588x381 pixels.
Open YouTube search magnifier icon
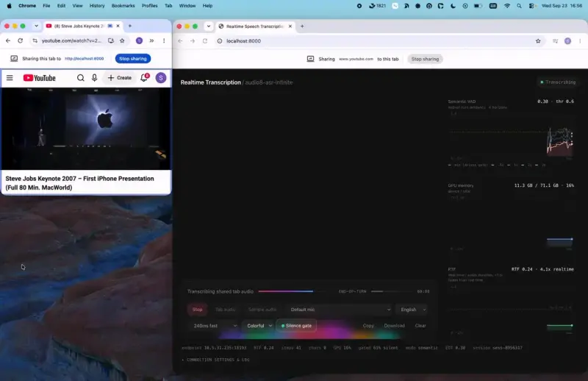(81, 78)
